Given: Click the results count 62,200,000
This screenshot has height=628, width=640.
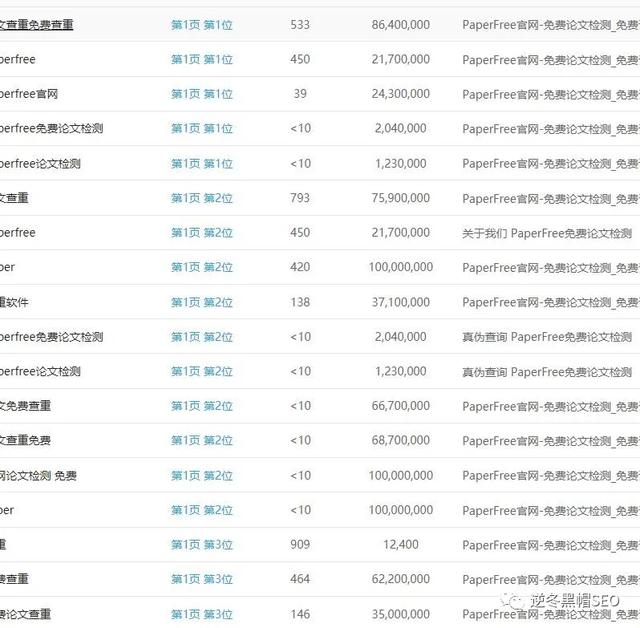Looking at the screenshot, I should point(400,579).
